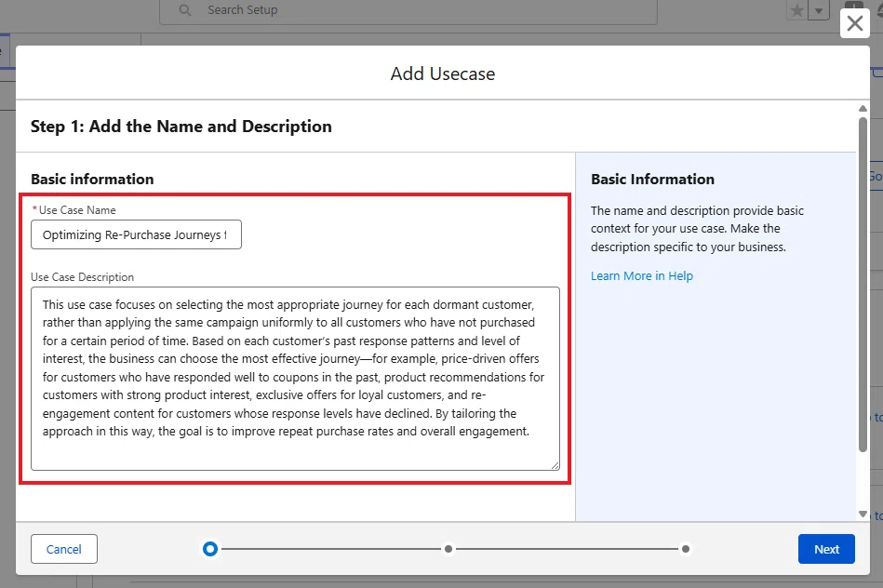Click the description textarea resize handle
Screen dimensions: 883x588
[555, 465]
